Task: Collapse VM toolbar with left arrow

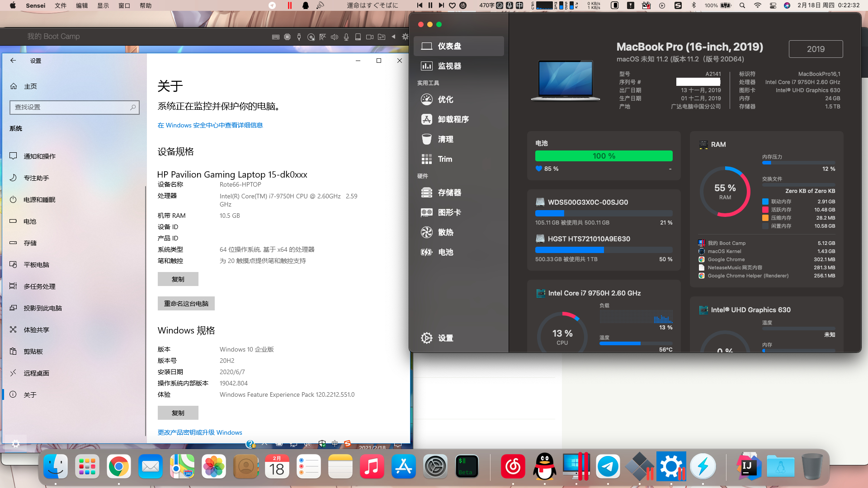Action: (393, 37)
